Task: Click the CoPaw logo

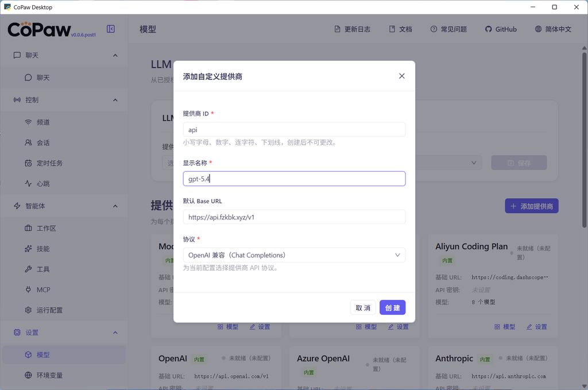Action: coord(39,30)
